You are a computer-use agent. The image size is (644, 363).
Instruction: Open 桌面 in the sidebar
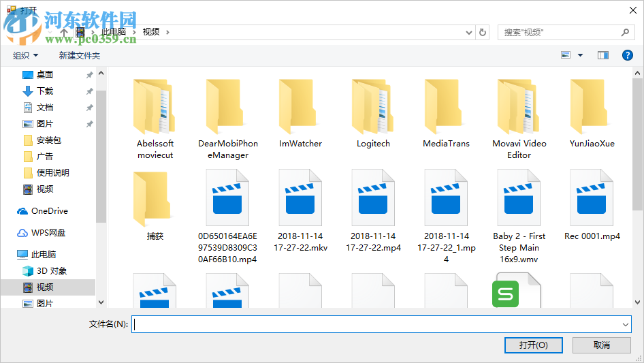45,75
